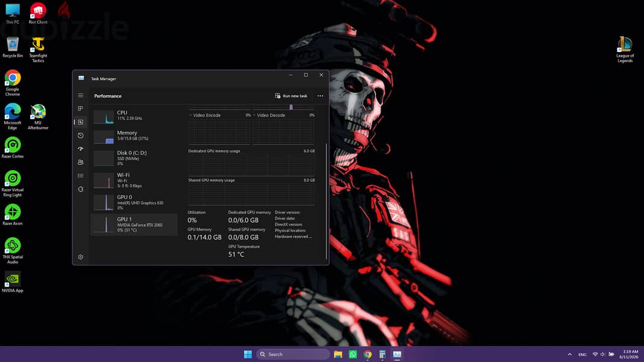Click the taskbar Search box

(x=293, y=354)
